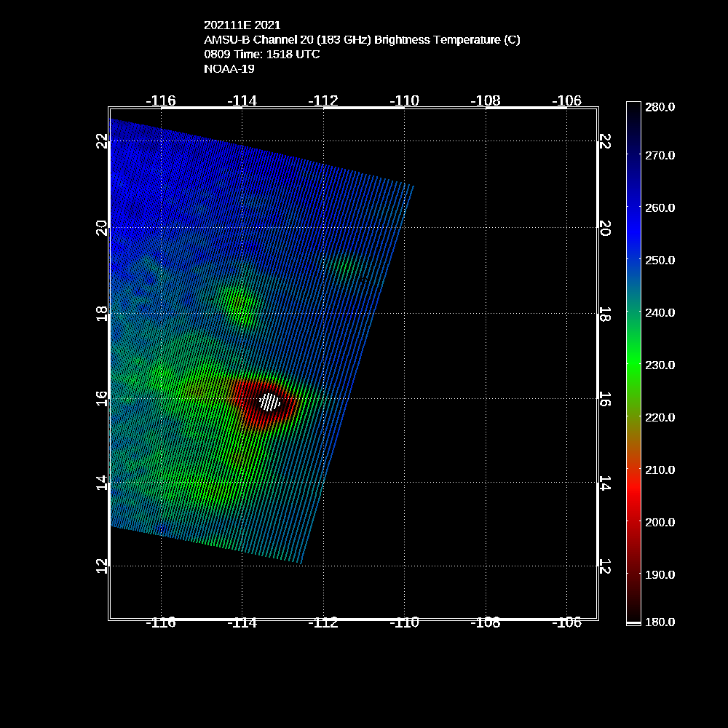Click the -116 label on the bottom axis
Screen dimensions: 728x728
tap(161, 622)
